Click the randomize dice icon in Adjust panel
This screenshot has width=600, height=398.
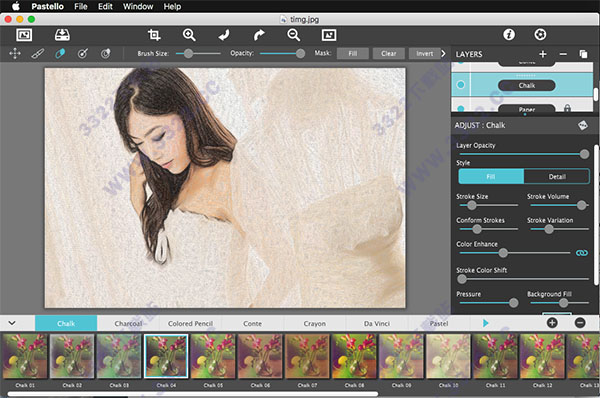[582, 125]
